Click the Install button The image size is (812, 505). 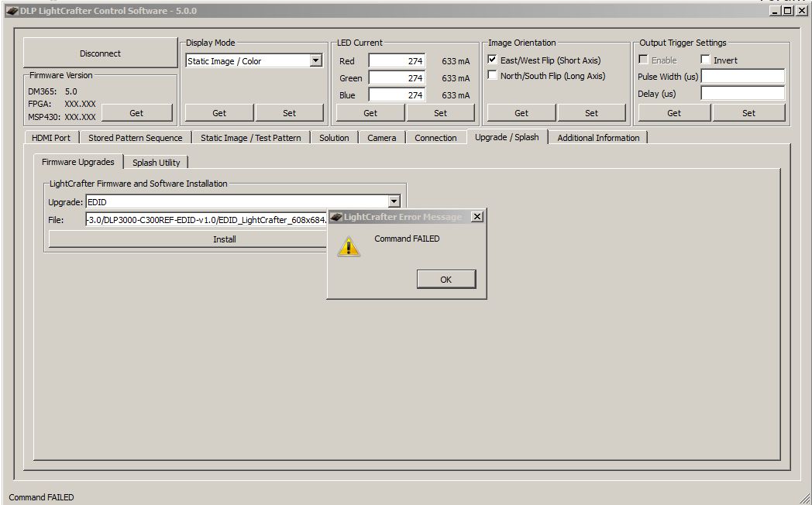[188, 239]
